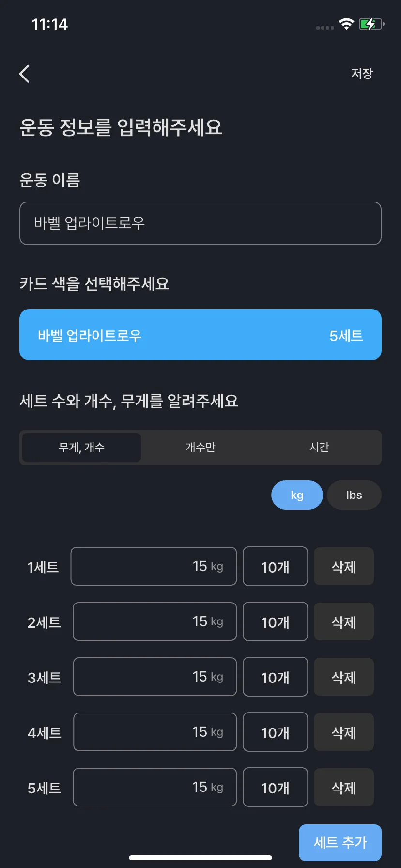Screen dimensions: 401x868
Task: Select the lbs unit toggle
Action: click(354, 495)
